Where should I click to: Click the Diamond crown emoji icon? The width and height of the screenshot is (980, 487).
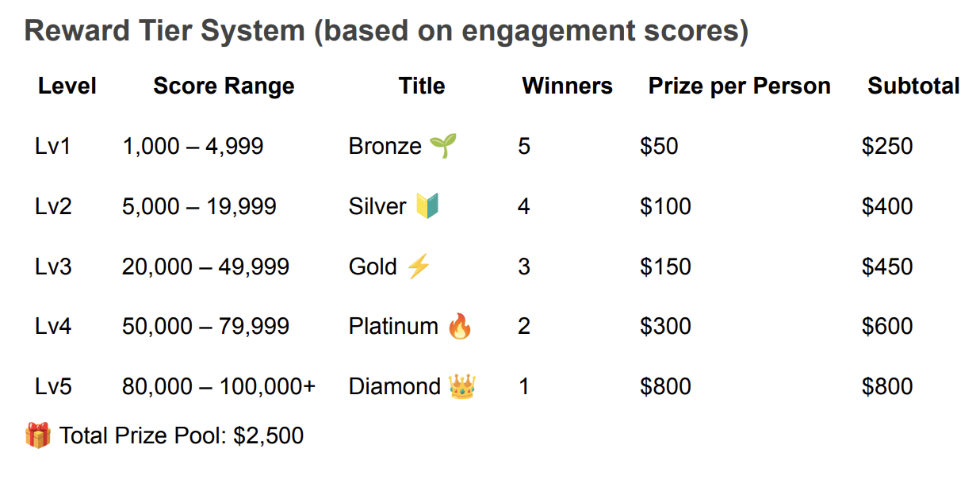pos(461,386)
